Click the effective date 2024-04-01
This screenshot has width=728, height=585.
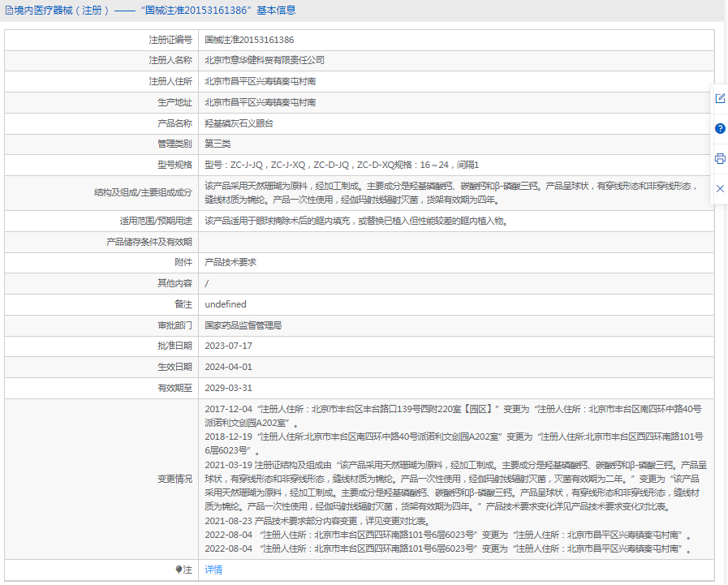click(x=228, y=367)
